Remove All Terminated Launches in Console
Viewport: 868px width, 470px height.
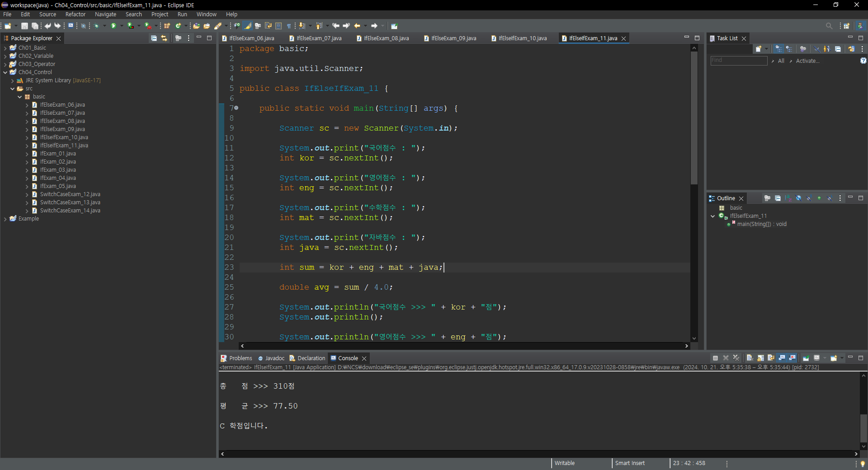(736, 358)
